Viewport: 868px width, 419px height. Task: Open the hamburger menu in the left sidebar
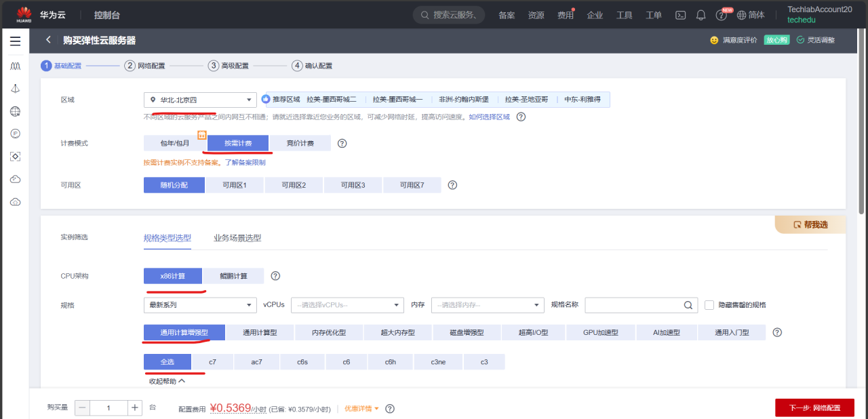[x=15, y=41]
